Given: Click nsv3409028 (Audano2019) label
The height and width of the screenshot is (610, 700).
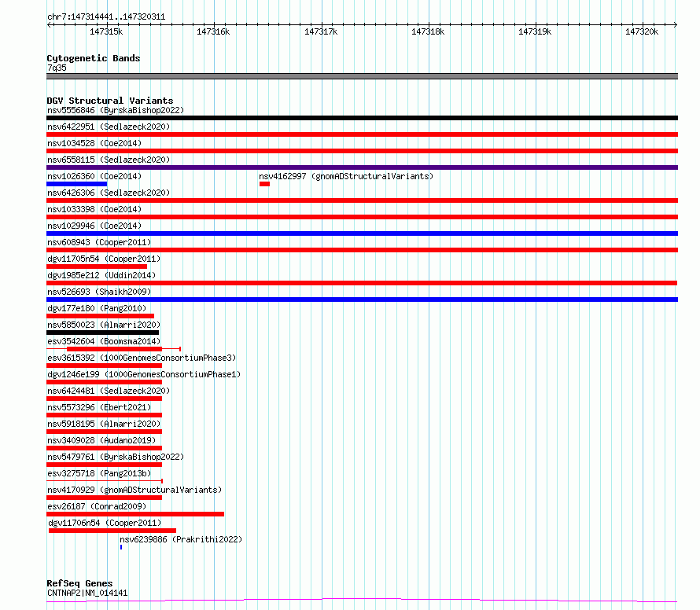Looking at the screenshot, I should pos(101,440).
